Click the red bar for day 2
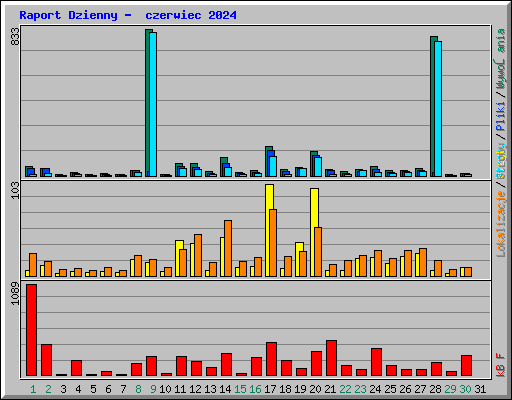Screen dimensions: 512x400 [x=46, y=360]
